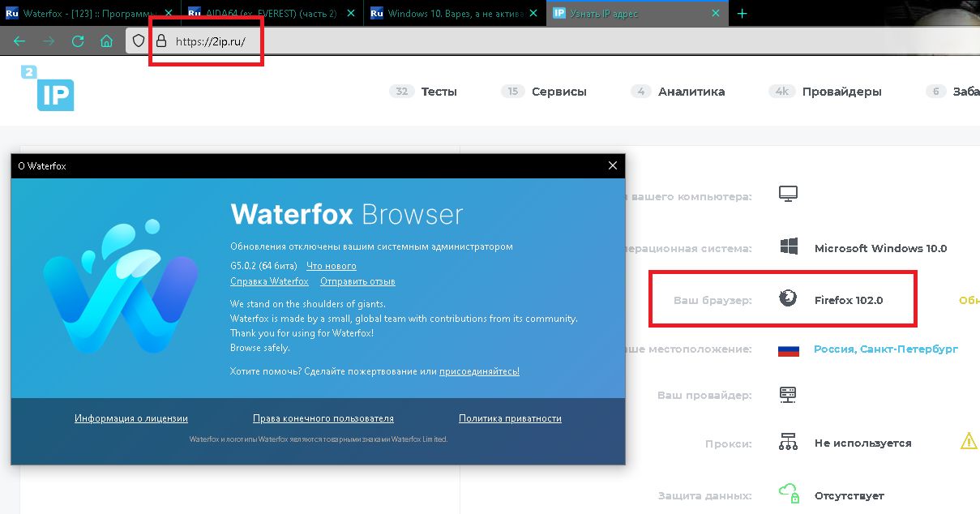Click the Отправить отзыв link
This screenshot has width=980, height=514.
click(x=357, y=281)
